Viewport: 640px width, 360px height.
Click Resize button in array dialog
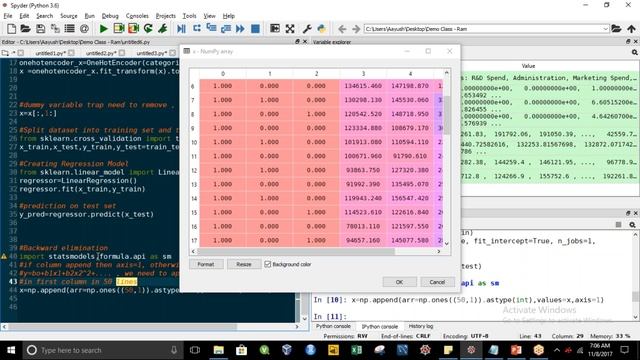(x=244, y=264)
